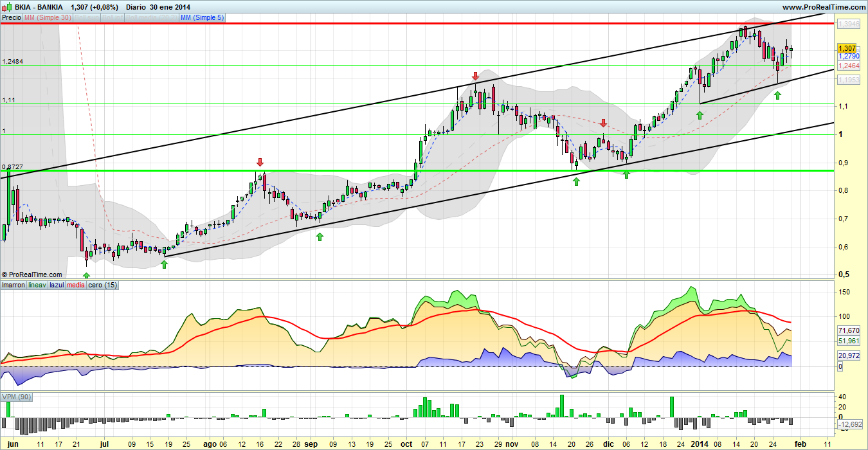Click the 0,9 price scale value

point(843,163)
